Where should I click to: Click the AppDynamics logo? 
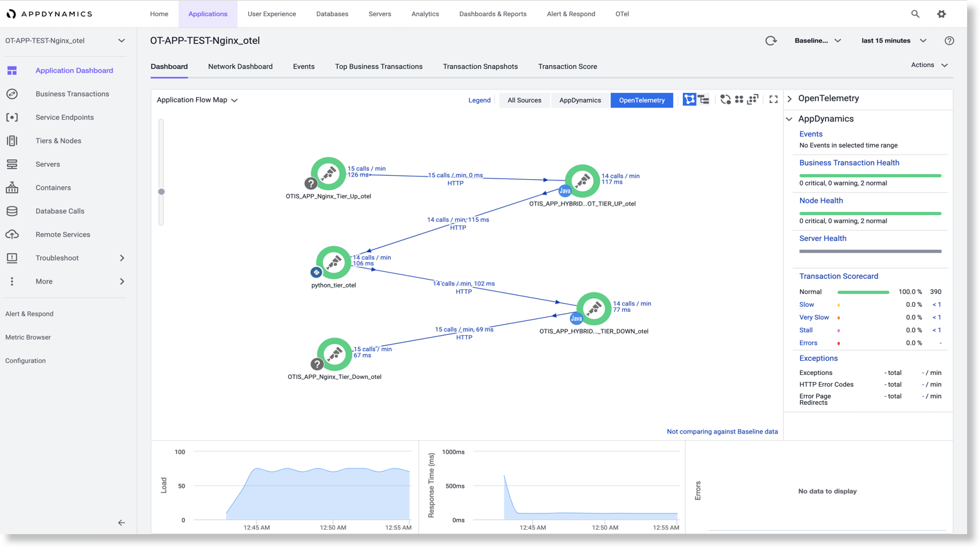pyautogui.click(x=49, y=14)
